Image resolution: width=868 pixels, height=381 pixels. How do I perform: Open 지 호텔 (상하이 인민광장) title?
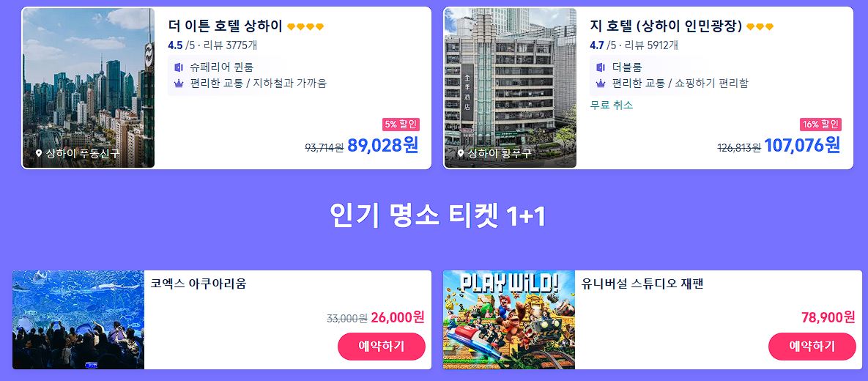(x=666, y=26)
